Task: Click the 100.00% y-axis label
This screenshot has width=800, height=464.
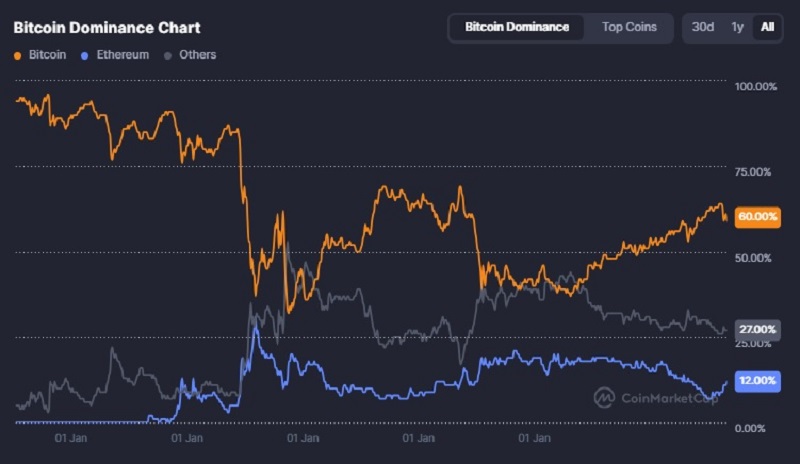Action: pyautogui.click(x=755, y=87)
